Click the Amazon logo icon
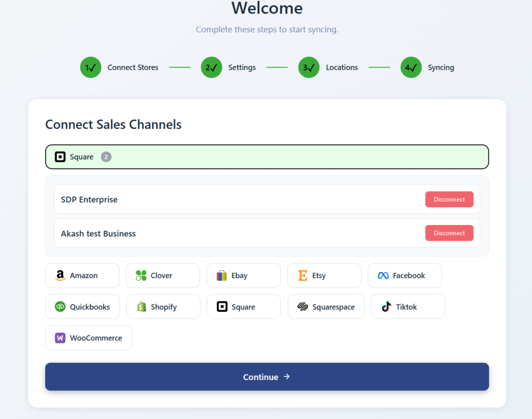 [x=60, y=276]
